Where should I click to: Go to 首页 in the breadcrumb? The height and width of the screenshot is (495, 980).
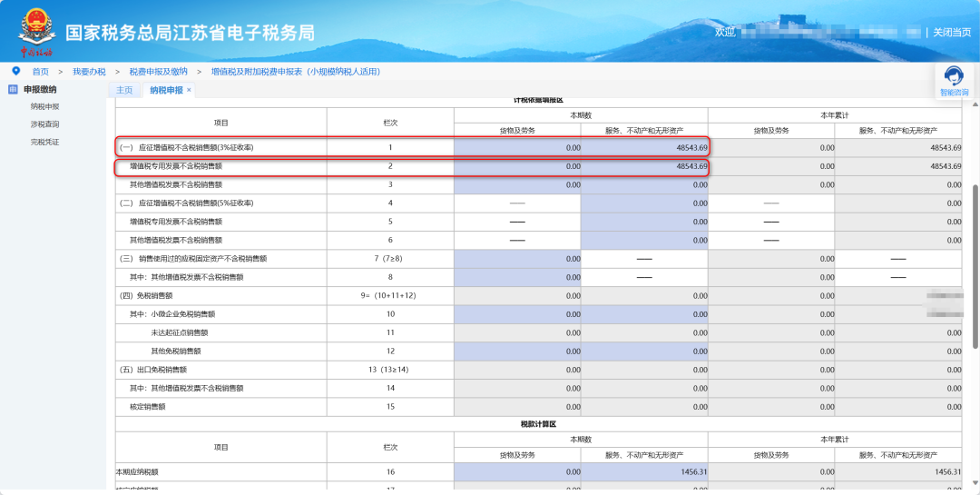(x=41, y=72)
